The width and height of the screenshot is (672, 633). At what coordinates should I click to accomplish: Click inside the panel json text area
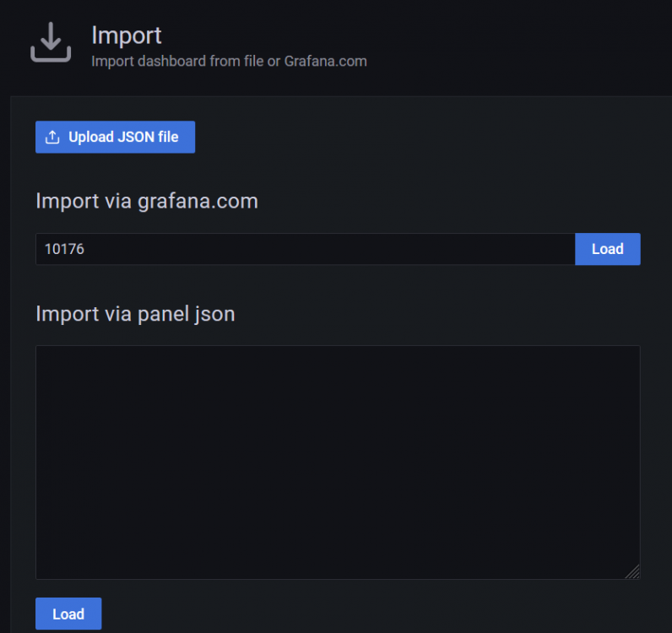coord(338,462)
